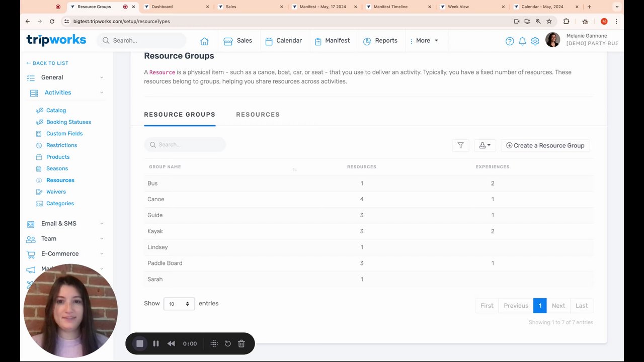Open Manifest in the top navigation
Screen dimensions: 644x362
[332, 41]
